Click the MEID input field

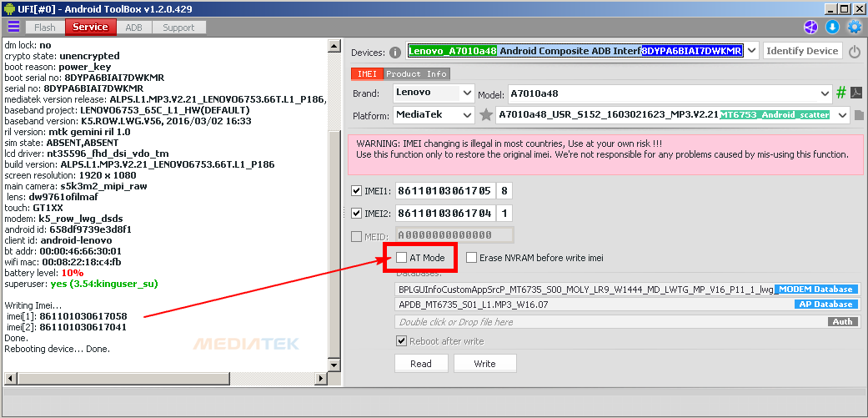454,234
